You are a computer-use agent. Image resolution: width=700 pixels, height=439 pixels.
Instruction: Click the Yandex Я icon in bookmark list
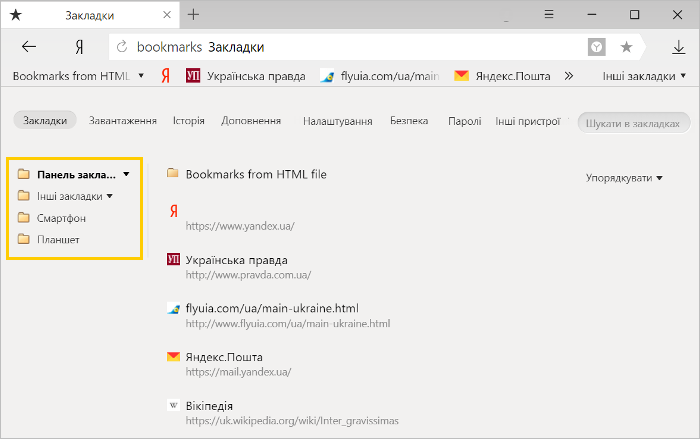pos(174,211)
